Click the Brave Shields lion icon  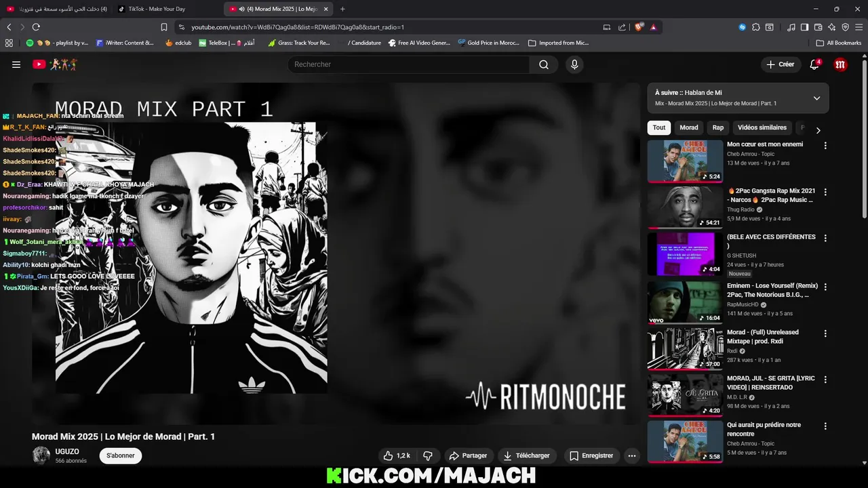[x=639, y=27]
